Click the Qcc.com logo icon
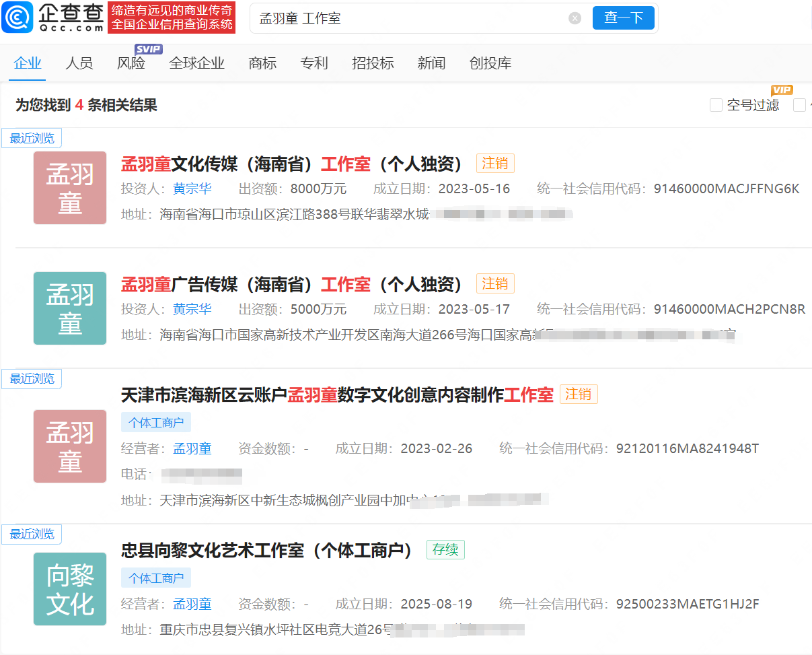The width and height of the screenshot is (812, 655). pyautogui.click(x=17, y=18)
